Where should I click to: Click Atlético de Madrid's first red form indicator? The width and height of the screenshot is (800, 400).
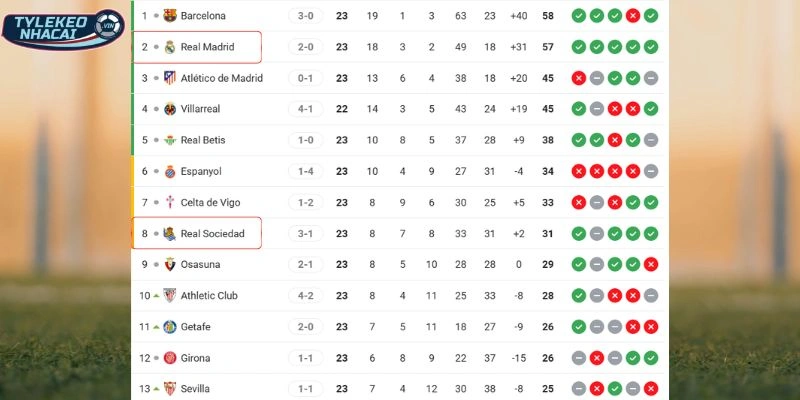579,78
